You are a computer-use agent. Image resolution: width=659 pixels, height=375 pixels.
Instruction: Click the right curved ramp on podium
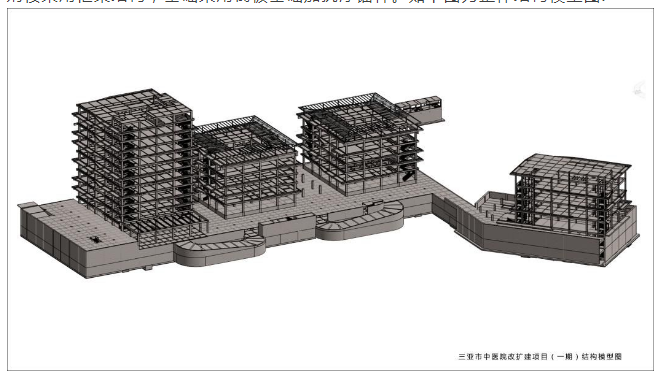[x=359, y=221]
